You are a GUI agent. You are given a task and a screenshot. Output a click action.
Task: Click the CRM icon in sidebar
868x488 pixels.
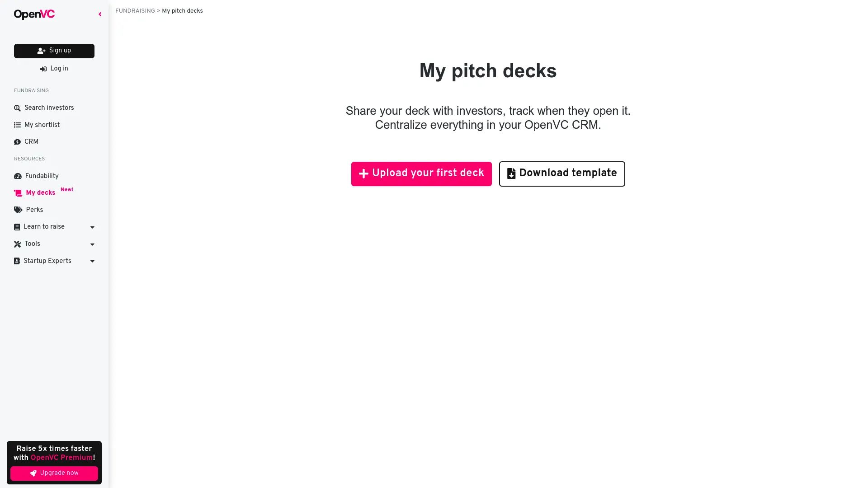[17, 141]
